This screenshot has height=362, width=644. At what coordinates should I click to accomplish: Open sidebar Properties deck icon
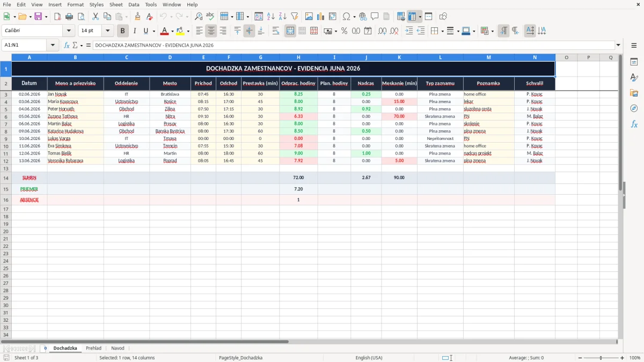[x=634, y=62]
